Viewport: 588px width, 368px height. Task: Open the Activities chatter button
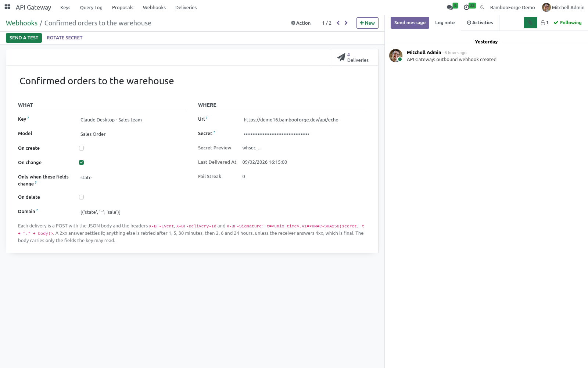pyautogui.click(x=480, y=23)
